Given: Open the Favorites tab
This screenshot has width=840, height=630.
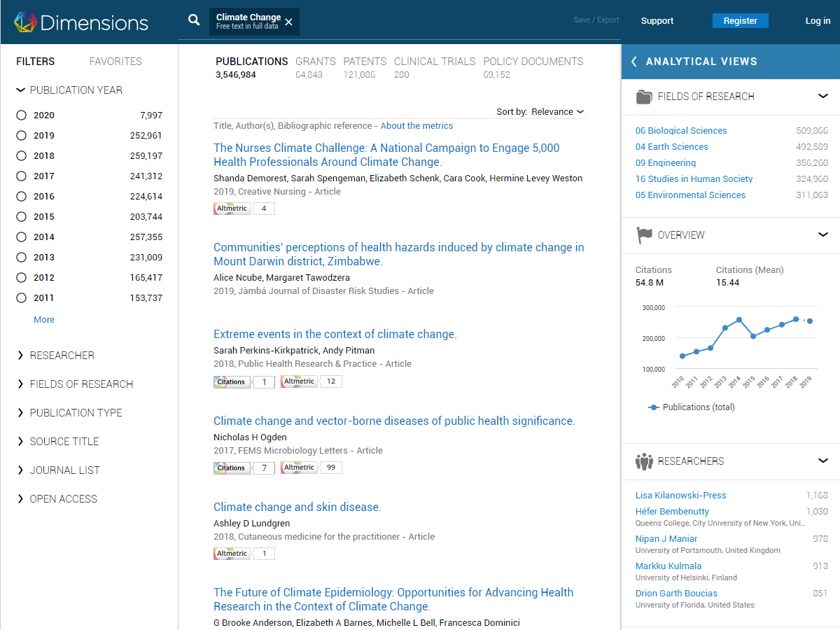Looking at the screenshot, I should 115,62.
